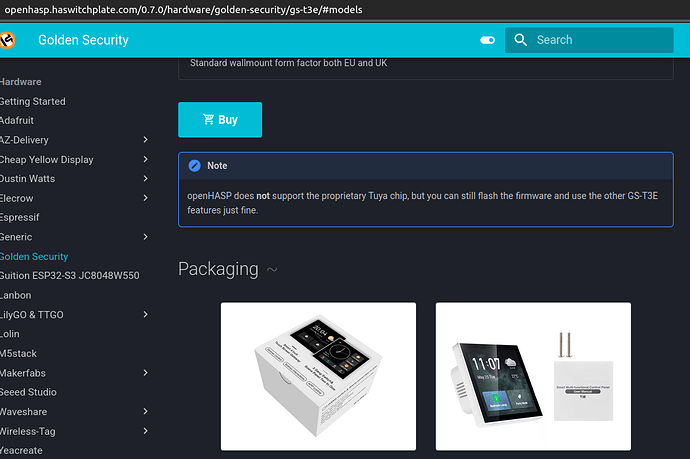Expand the AZ-Delivery sidebar section
The height and width of the screenshot is (459, 690).
(x=146, y=140)
